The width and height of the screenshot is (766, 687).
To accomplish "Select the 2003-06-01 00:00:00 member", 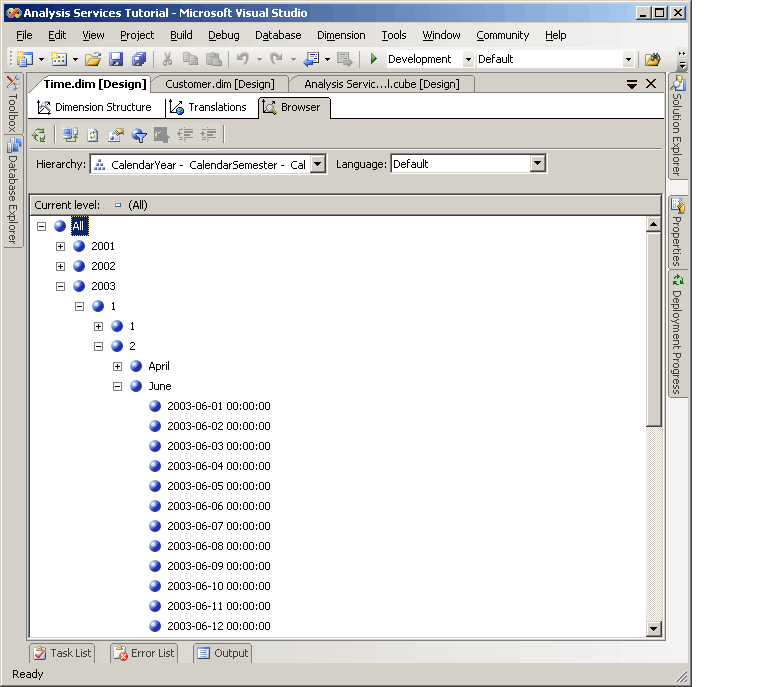I will pos(219,406).
